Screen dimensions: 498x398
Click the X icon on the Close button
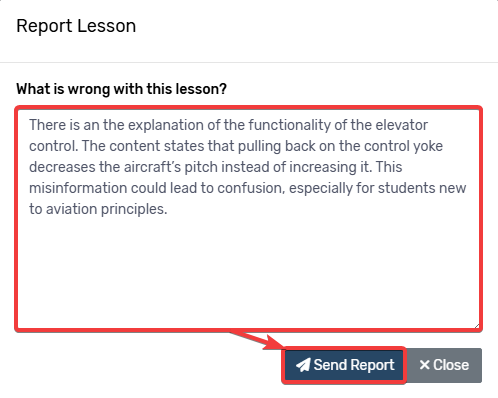(424, 365)
